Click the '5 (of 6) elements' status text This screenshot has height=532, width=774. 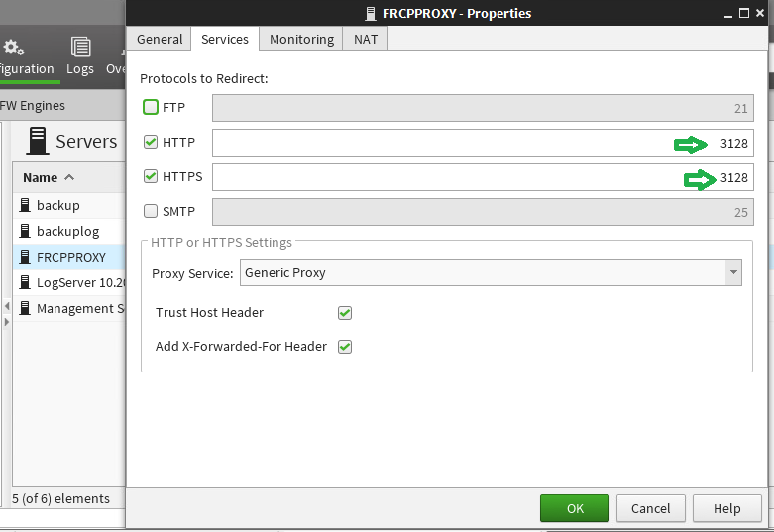click(x=60, y=499)
